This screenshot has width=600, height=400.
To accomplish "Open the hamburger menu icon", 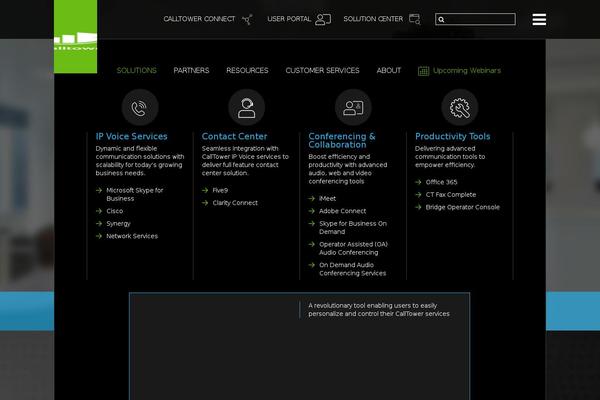I will (x=539, y=19).
